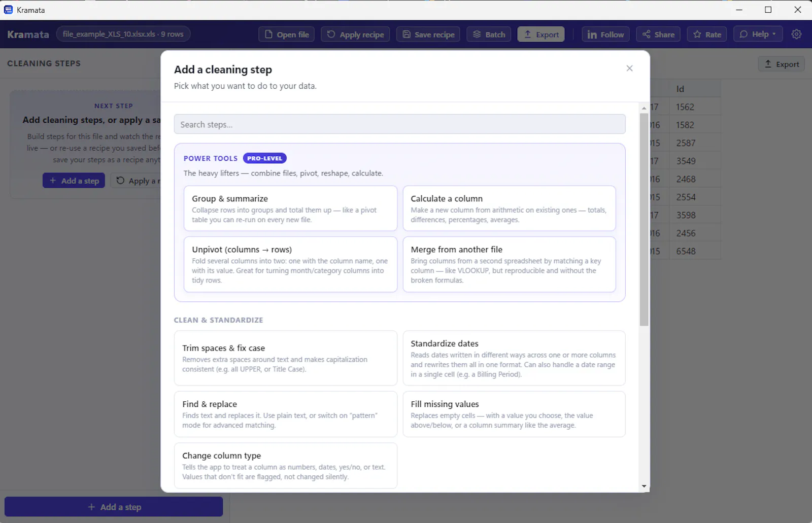This screenshot has width=812, height=523.
Task: Select Merge from another file step
Action: tap(509, 264)
